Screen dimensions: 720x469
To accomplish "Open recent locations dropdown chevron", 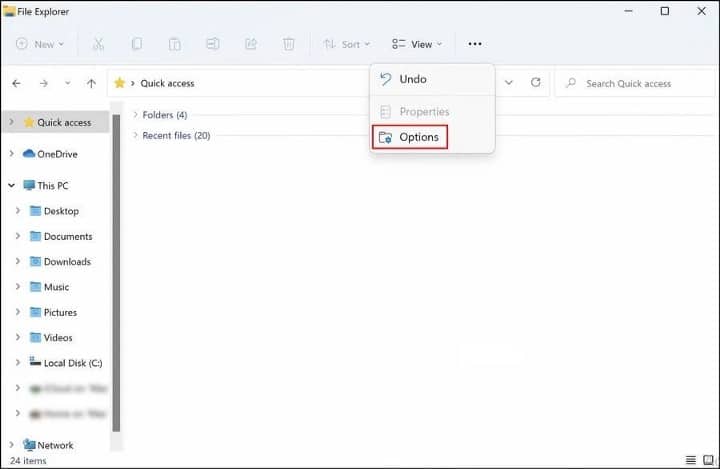I will [68, 83].
